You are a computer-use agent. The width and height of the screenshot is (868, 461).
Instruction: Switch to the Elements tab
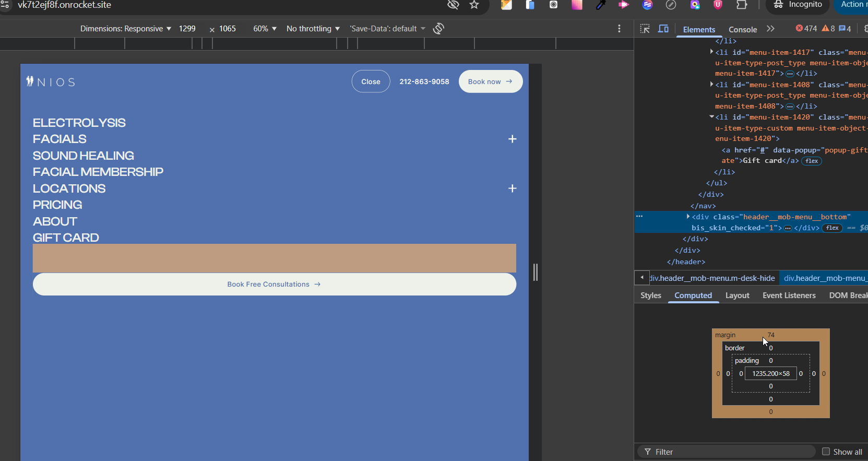click(699, 29)
